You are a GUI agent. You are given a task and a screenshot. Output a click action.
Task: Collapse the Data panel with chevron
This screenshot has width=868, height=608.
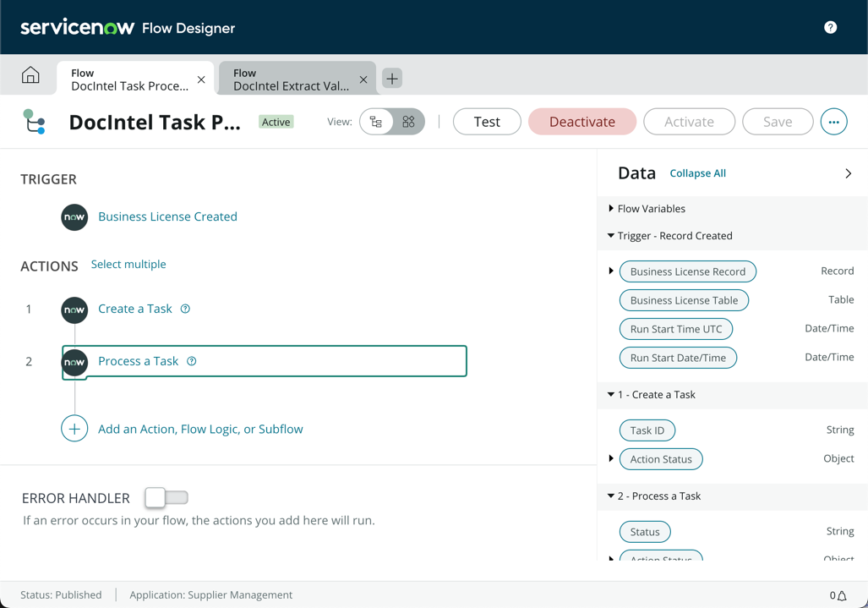pos(848,173)
